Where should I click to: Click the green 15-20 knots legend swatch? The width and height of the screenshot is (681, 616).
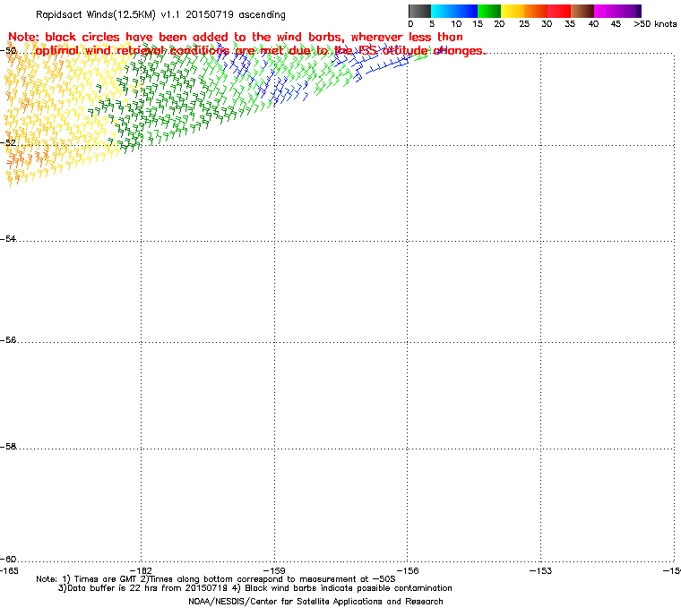click(489, 11)
